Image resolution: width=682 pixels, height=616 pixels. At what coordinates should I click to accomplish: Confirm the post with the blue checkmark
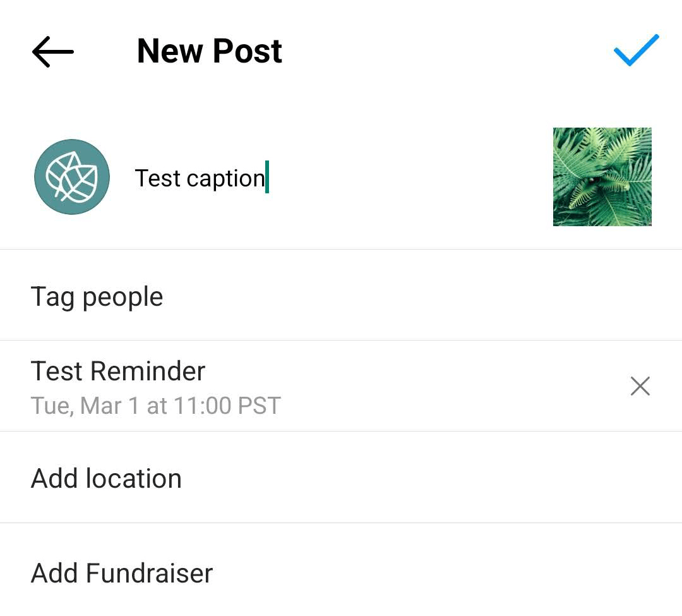pos(637,50)
